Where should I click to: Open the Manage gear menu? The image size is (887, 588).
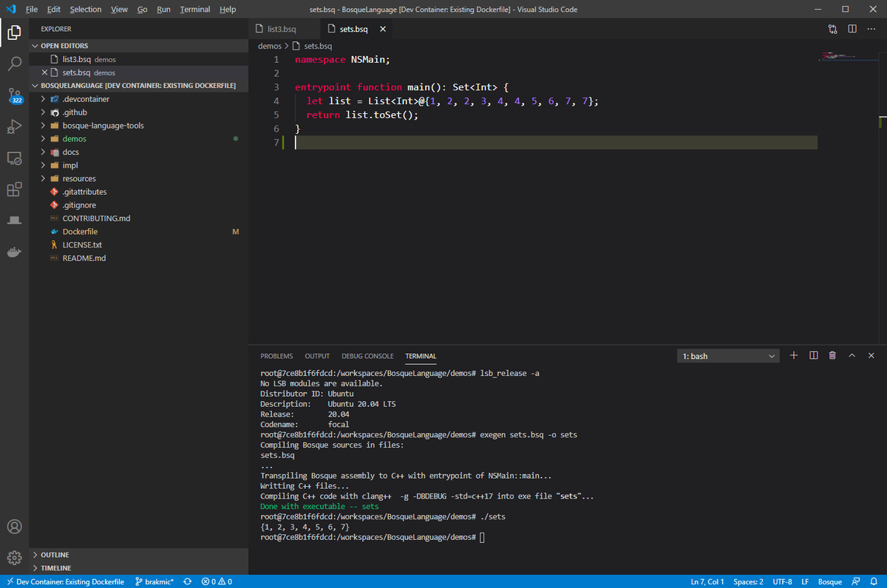click(x=14, y=558)
